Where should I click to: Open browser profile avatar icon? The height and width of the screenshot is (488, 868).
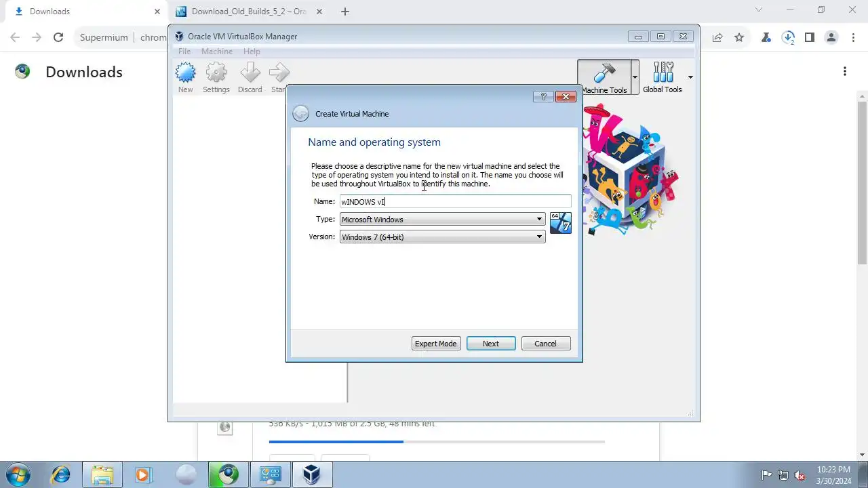831,37
